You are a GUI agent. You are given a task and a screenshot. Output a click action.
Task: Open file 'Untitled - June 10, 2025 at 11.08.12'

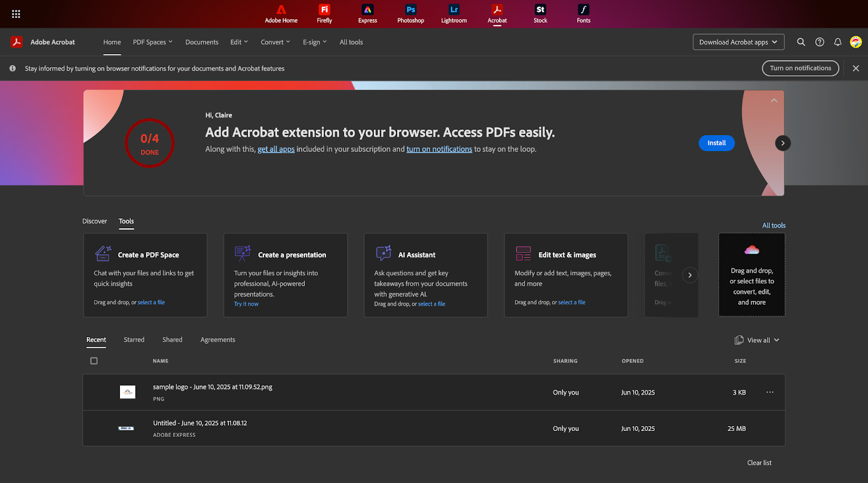click(x=200, y=423)
